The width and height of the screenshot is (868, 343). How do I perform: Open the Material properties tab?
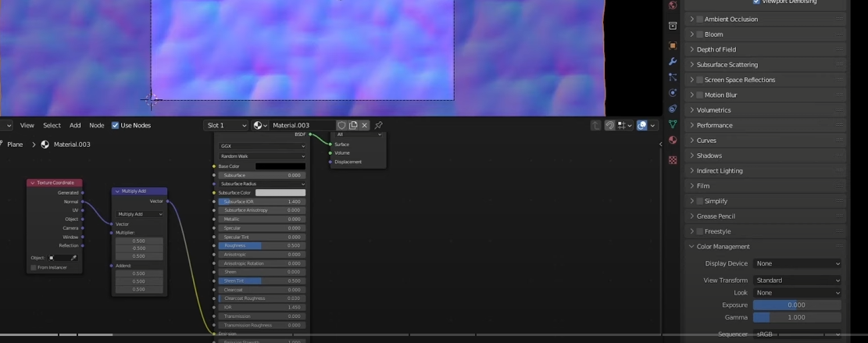(673, 140)
